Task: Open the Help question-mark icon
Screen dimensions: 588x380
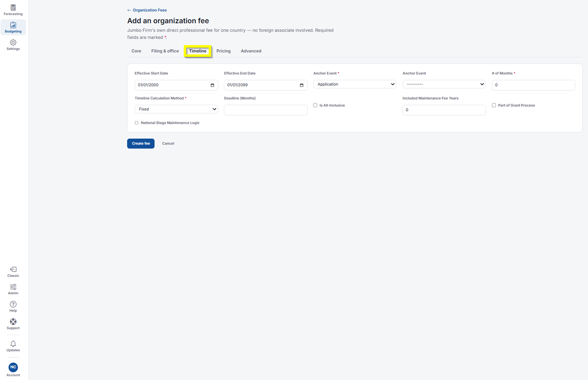Action: coord(13,307)
